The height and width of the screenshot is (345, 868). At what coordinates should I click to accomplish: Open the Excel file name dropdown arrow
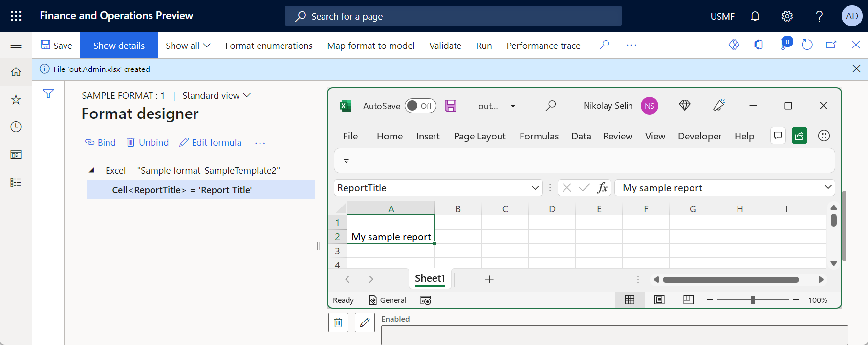[x=513, y=106]
